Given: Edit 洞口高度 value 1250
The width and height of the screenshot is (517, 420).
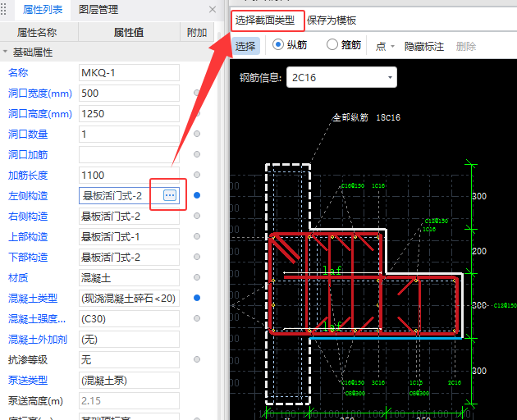Looking at the screenshot, I should [129, 113].
